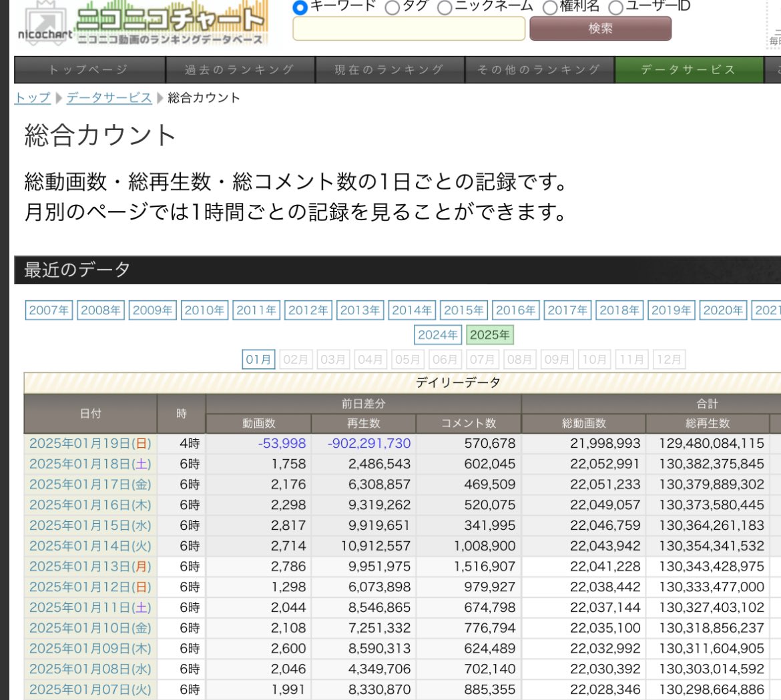The height and width of the screenshot is (700, 781).
Task: Select year 2014年
Action: click(x=412, y=310)
